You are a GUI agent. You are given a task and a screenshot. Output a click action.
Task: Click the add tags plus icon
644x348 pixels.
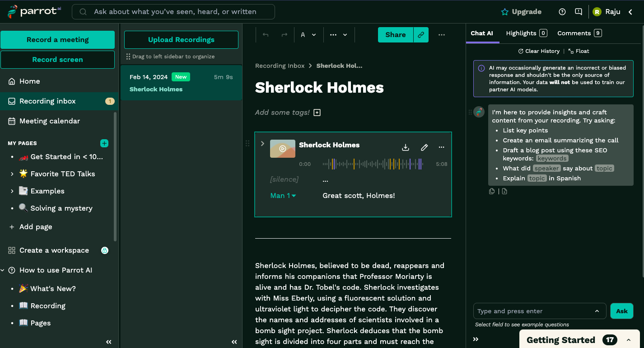coord(317,113)
